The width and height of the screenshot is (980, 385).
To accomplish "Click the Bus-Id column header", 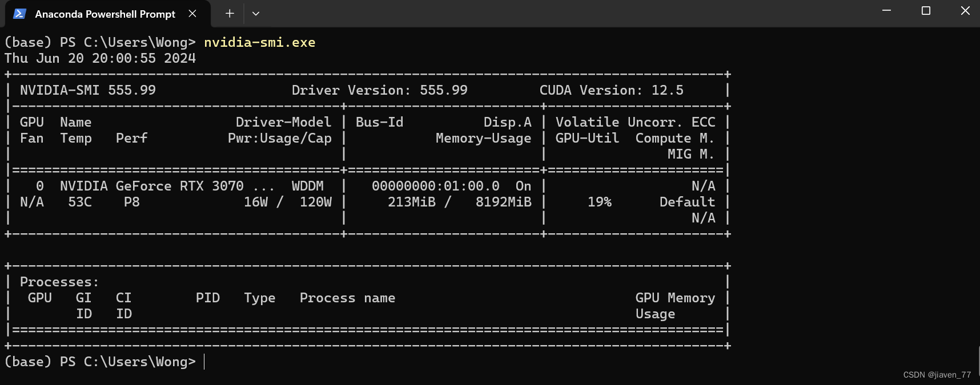I will pos(380,122).
